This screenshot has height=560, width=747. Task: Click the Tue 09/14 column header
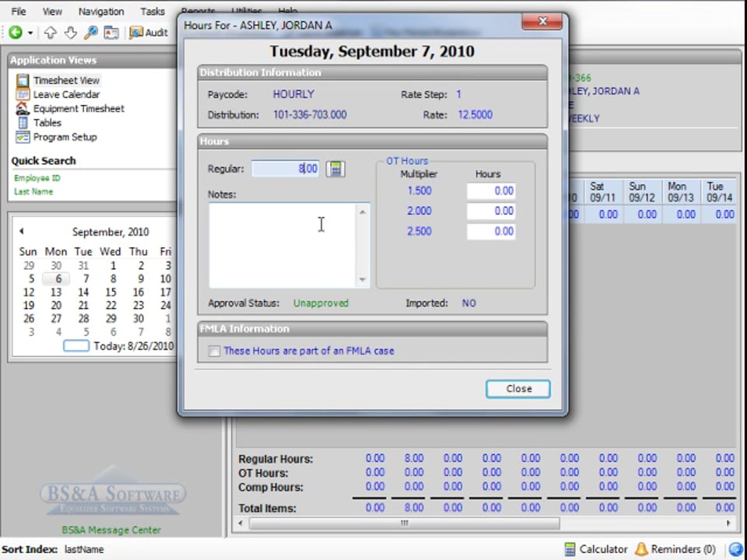click(x=719, y=192)
